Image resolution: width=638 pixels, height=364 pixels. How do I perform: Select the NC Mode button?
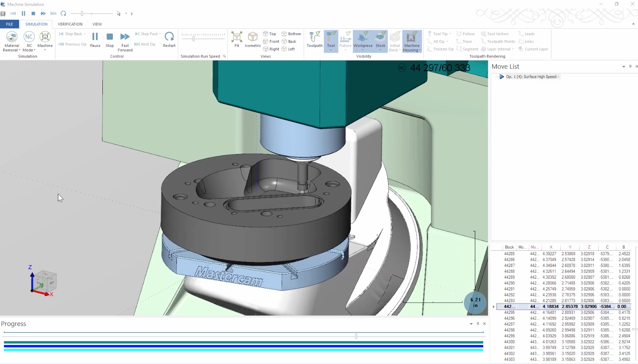coord(29,42)
